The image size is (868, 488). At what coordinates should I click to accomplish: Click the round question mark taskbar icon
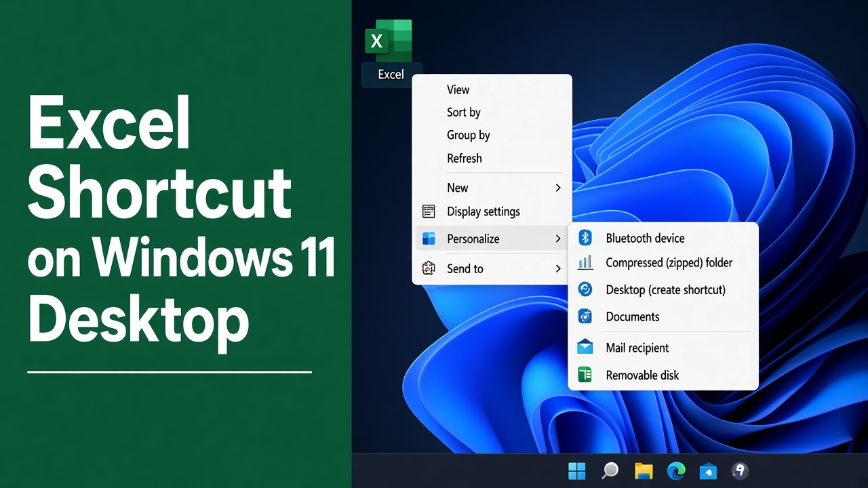[x=740, y=470]
